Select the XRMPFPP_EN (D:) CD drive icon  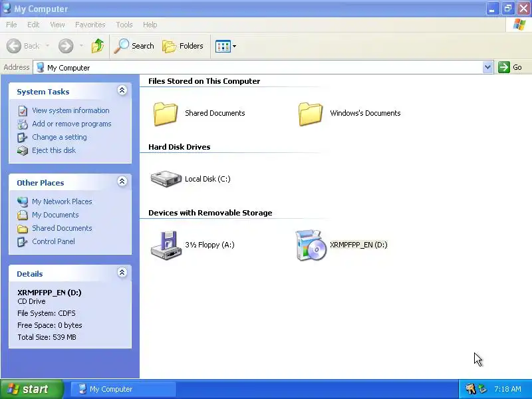tap(311, 245)
